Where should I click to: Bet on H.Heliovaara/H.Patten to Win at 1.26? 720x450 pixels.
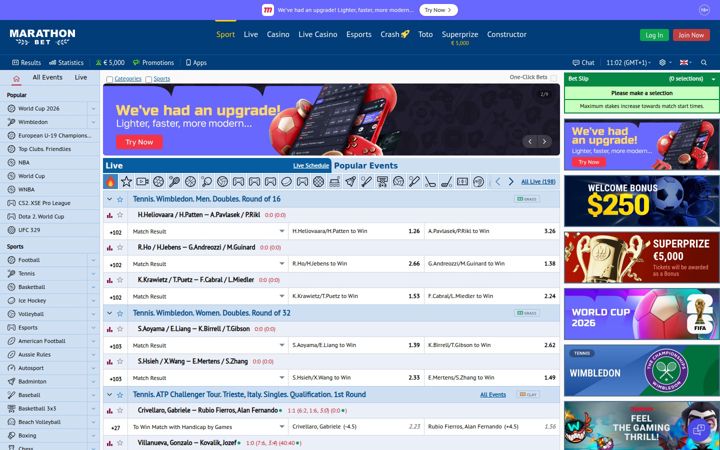[x=356, y=231]
